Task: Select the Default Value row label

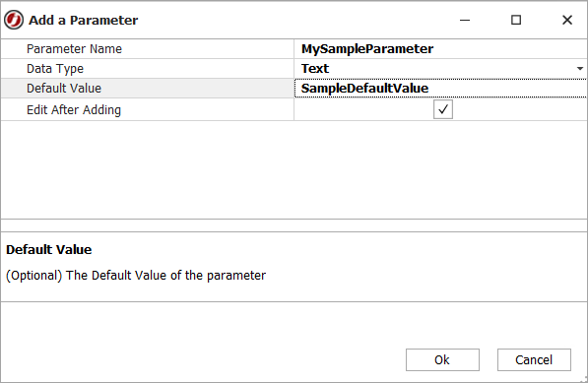Action: point(64,89)
